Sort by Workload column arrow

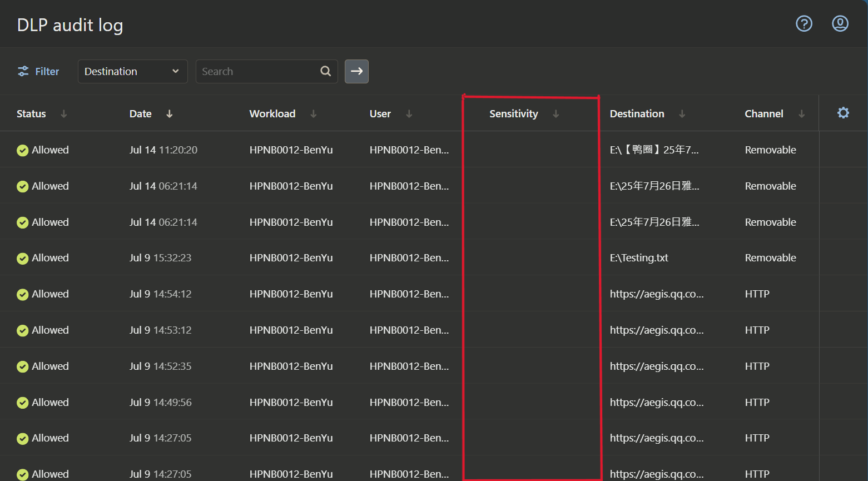[314, 114]
